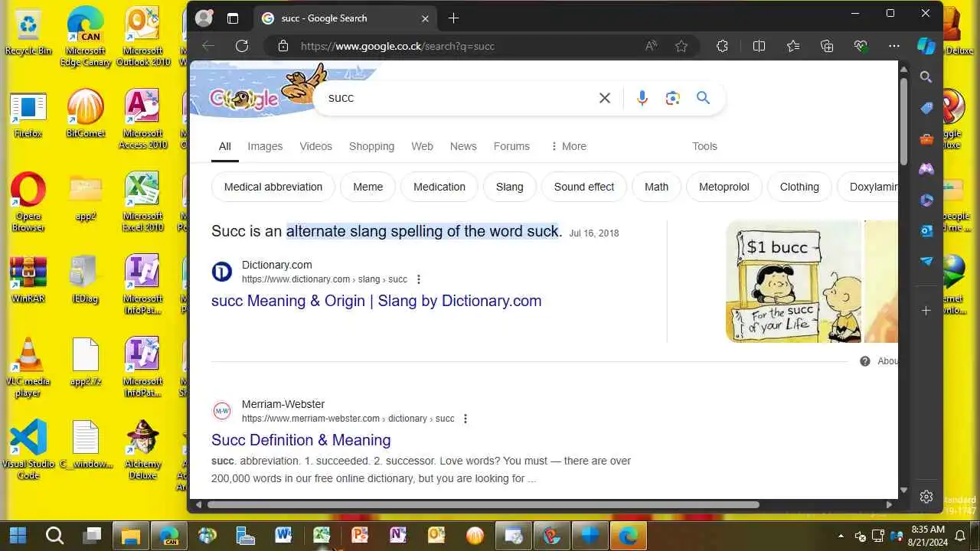
Task: Open File Explorer from the taskbar
Action: [x=131, y=535]
